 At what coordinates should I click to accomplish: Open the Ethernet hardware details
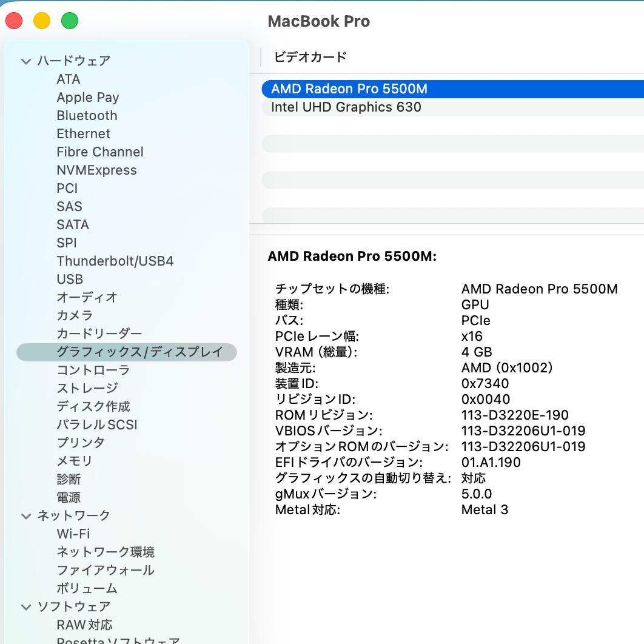pyautogui.click(x=83, y=133)
